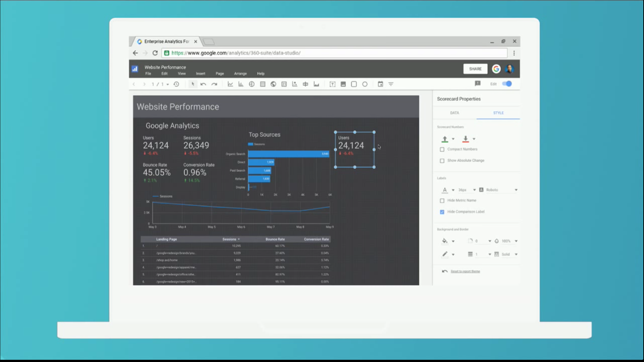644x362 pixels.
Task: Sort table by Sessions column header
Action: pyautogui.click(x=231, y=239)
